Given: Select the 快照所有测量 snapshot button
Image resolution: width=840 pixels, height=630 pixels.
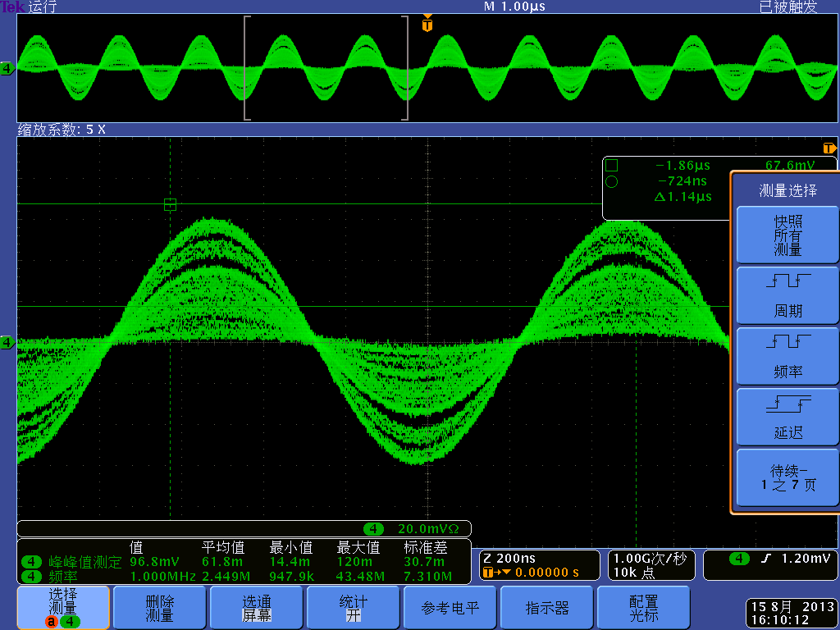Looking at the screenshot, I should (787, 235).
